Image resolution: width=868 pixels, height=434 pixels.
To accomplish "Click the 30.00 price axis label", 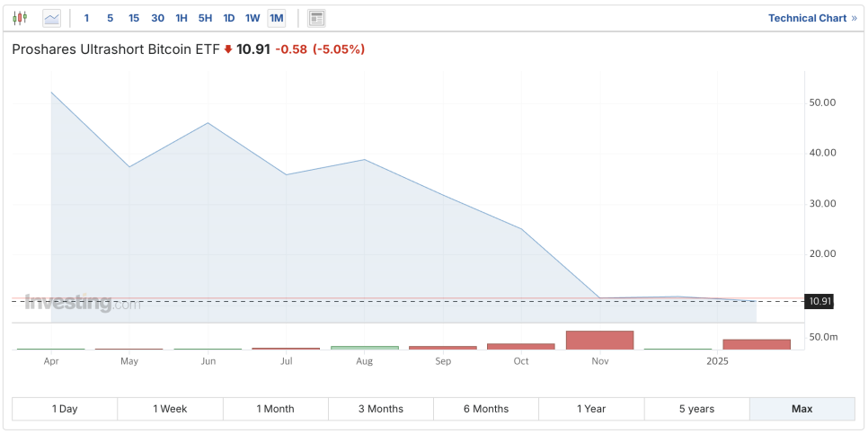I will pos(822,204).
